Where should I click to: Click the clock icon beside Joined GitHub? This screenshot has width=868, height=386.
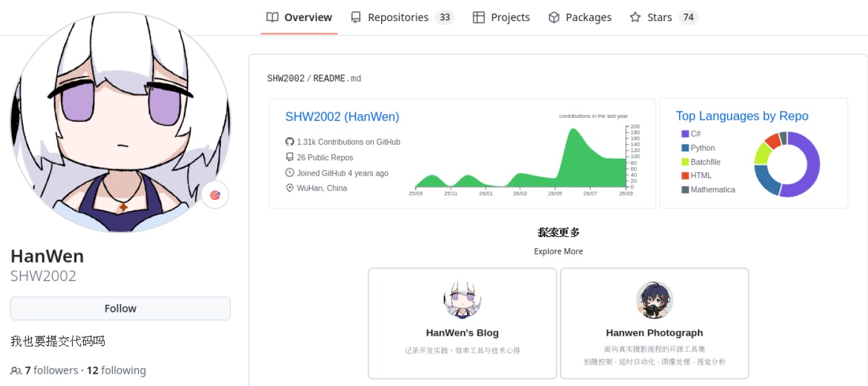pos(289,173)
